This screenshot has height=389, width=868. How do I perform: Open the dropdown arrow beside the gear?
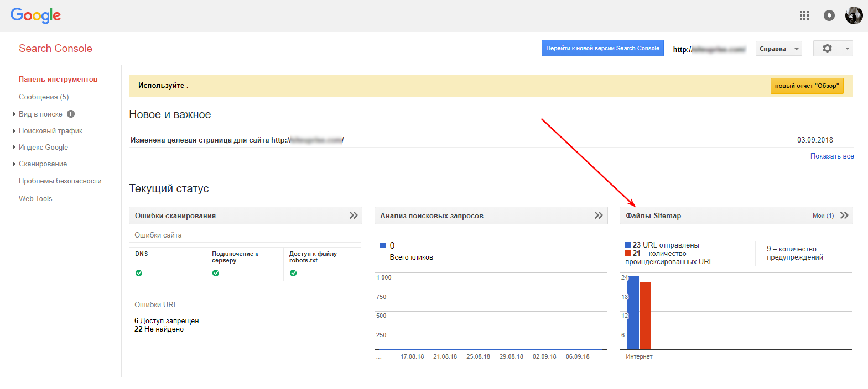pyautogui.click(x=847, y=49)
